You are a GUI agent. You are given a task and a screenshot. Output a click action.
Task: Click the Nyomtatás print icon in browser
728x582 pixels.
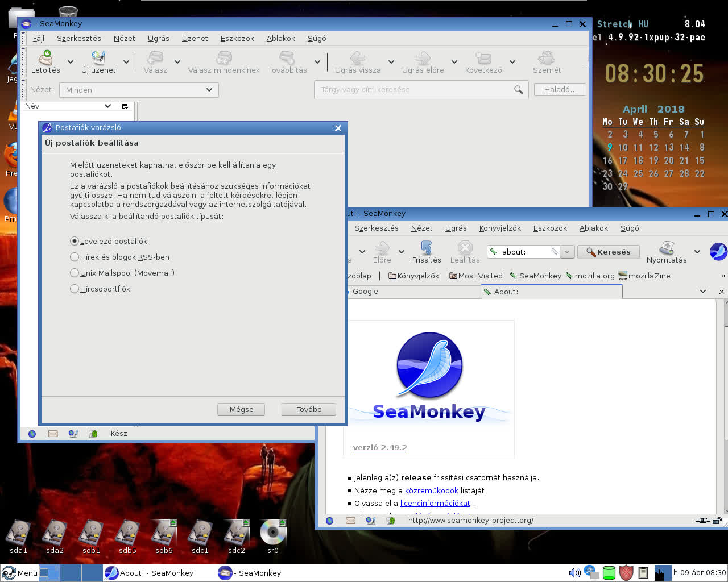coord(667,247)
